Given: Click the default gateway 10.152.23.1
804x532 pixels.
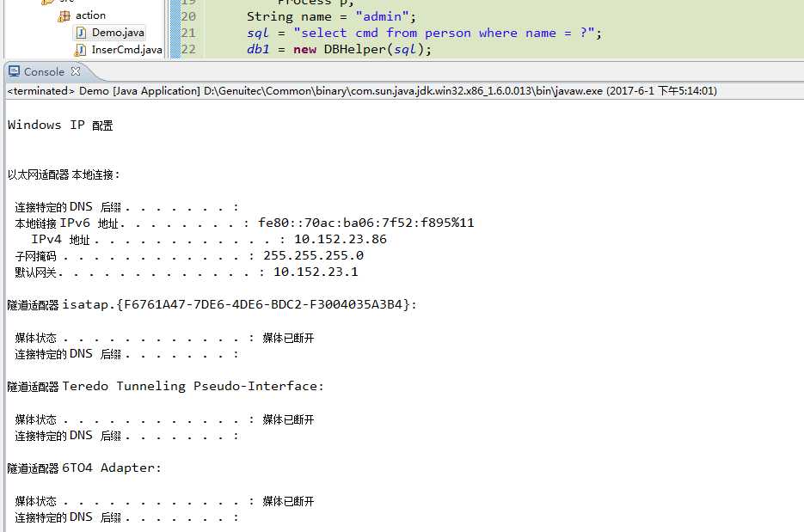Looking at the screenshot, I should click(316, 272).
